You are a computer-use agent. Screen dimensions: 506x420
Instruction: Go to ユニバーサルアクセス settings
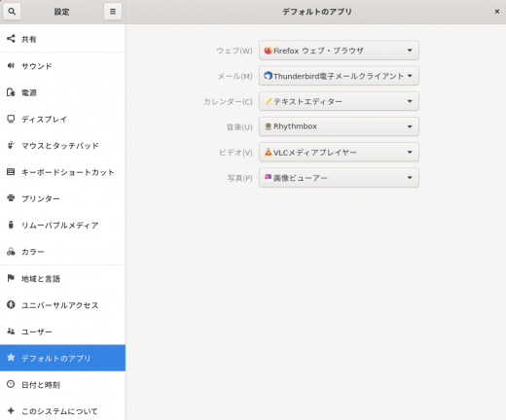pos(62,305)
